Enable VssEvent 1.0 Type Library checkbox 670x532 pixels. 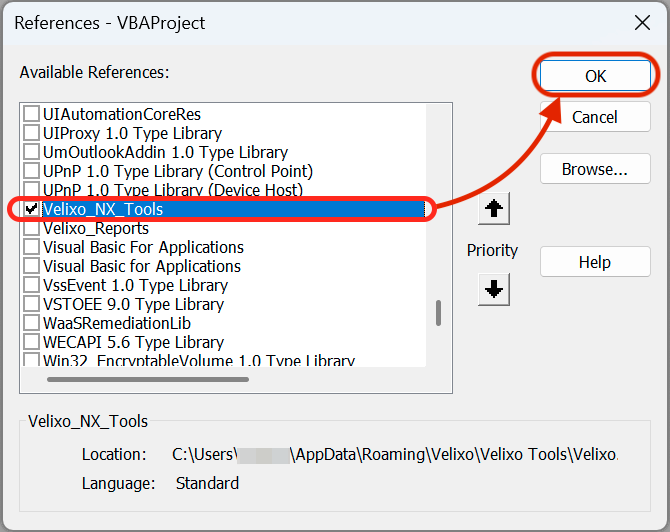pyautogui.click(x=32, y=285)
